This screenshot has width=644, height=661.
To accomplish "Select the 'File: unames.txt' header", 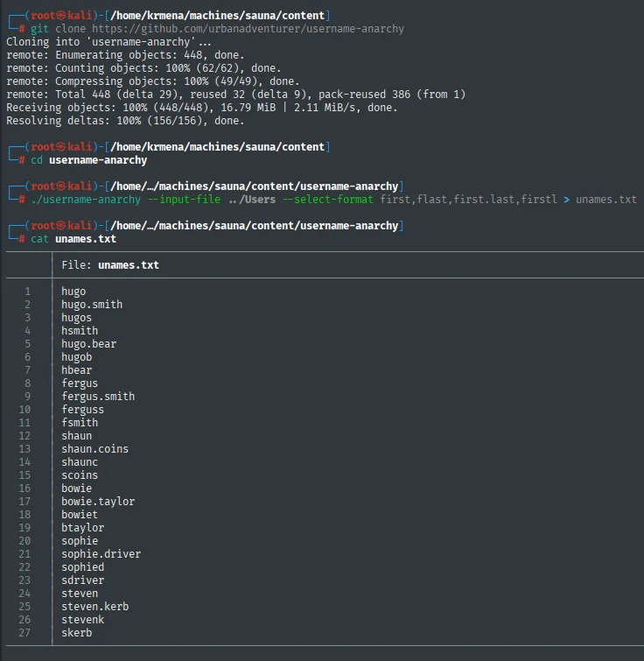I will pyautogui.click(x=110, y=265).
